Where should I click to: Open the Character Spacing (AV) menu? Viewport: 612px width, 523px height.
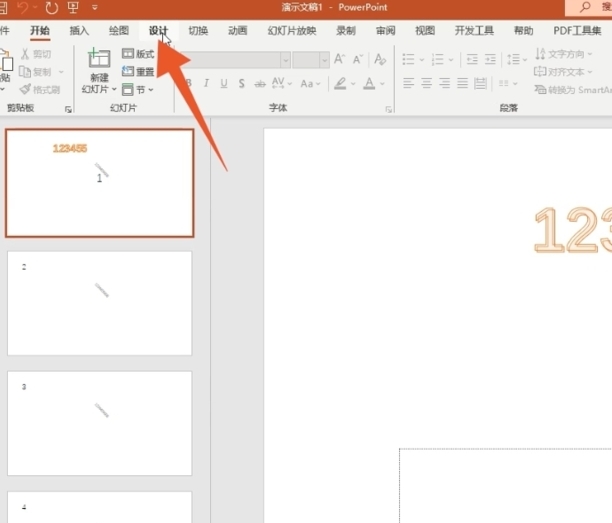pyautogui.click(x=282, y=83)
